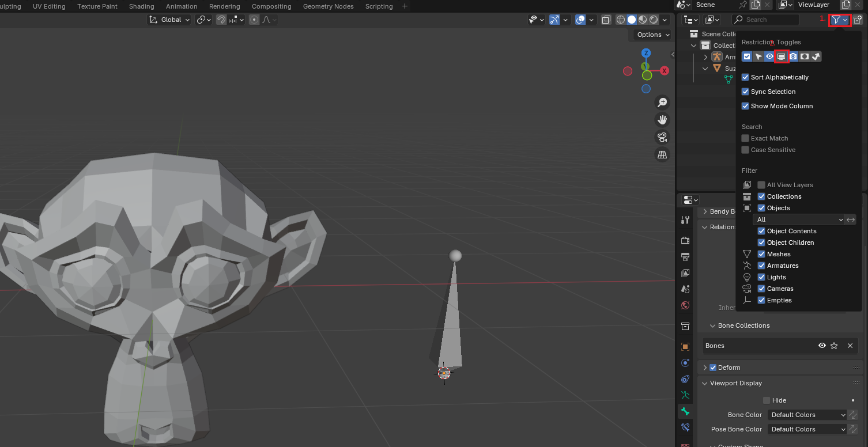Open the Object properties tab

click(x=685, y=347)
